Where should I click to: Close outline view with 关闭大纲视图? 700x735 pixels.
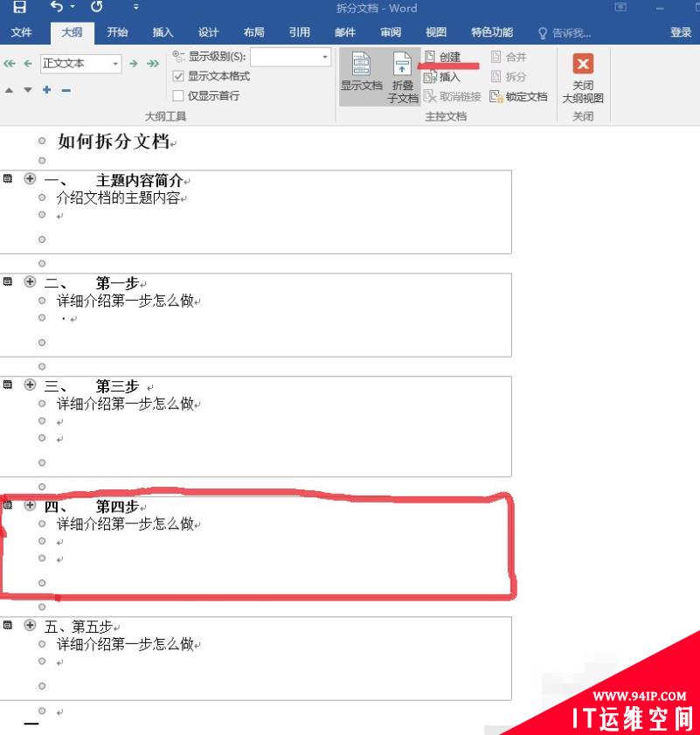pos(583,78)
